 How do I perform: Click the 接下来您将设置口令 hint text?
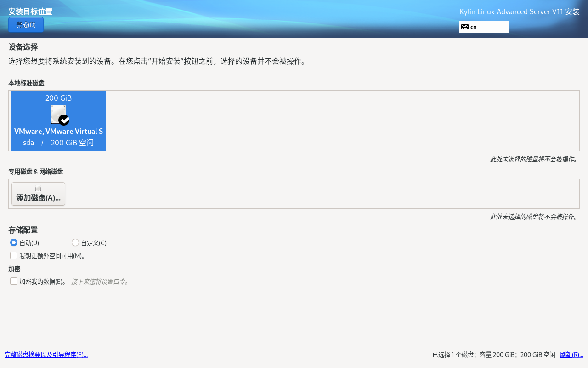(x=100, y=282)
